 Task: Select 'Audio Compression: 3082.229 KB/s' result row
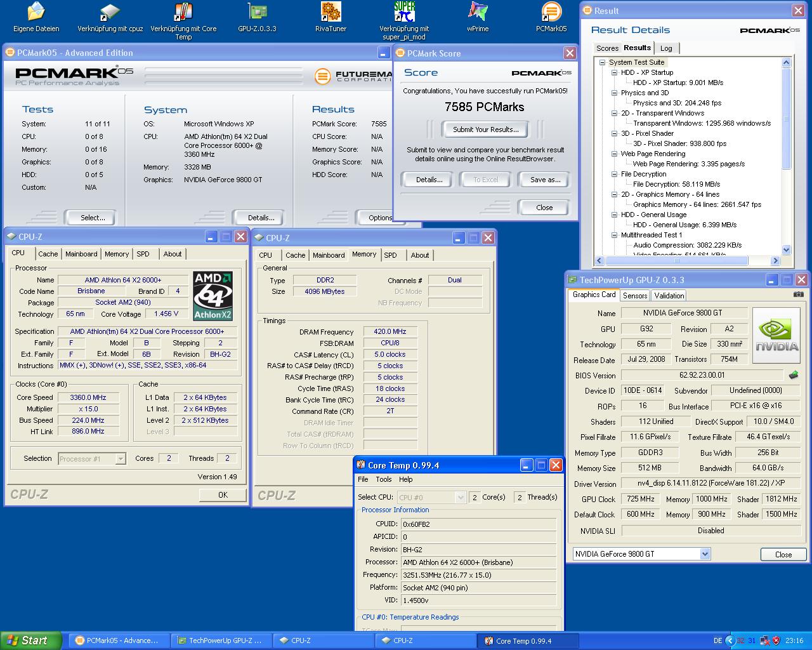click(688, 245)
